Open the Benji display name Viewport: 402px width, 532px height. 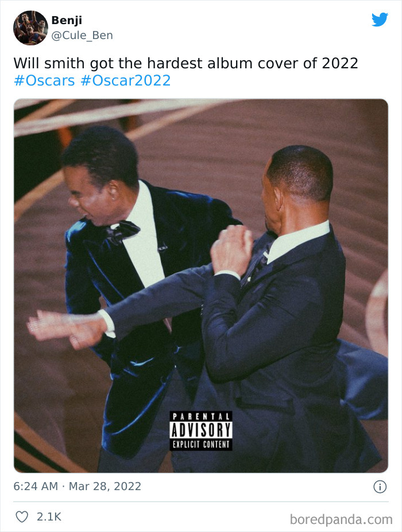tap(67, 20)
